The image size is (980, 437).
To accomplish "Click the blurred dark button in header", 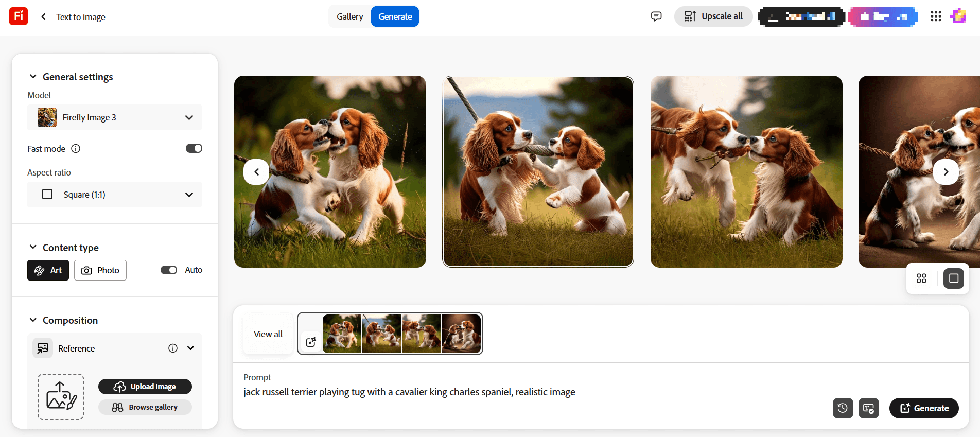I will [801, 16].
